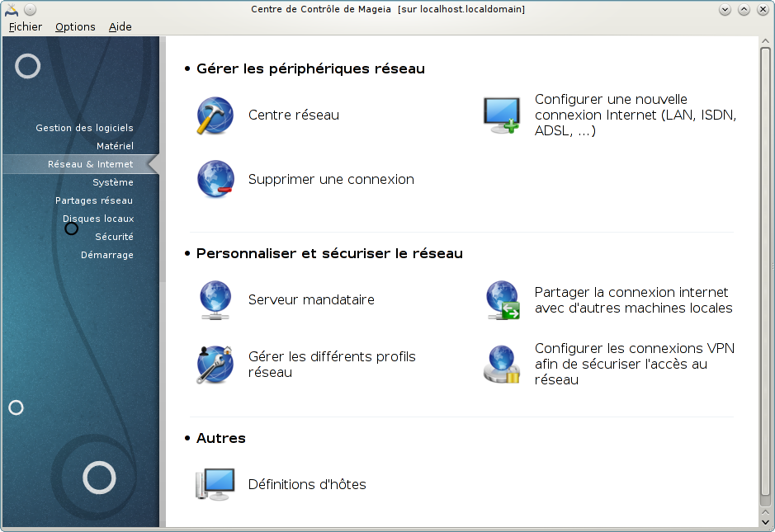
Task: Click the Serveur mandataire label
Action: tap(311, 300)
